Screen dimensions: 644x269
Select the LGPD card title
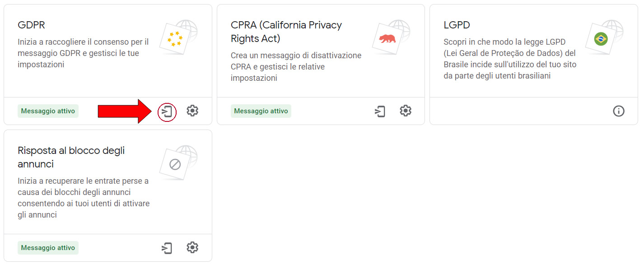(x=457, y=25)
